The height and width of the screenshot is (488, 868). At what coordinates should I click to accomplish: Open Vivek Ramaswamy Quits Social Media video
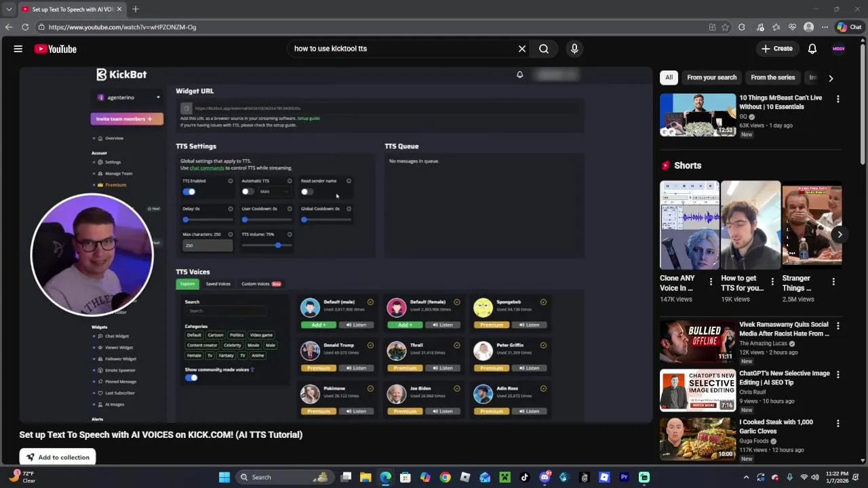click(698, 342)
